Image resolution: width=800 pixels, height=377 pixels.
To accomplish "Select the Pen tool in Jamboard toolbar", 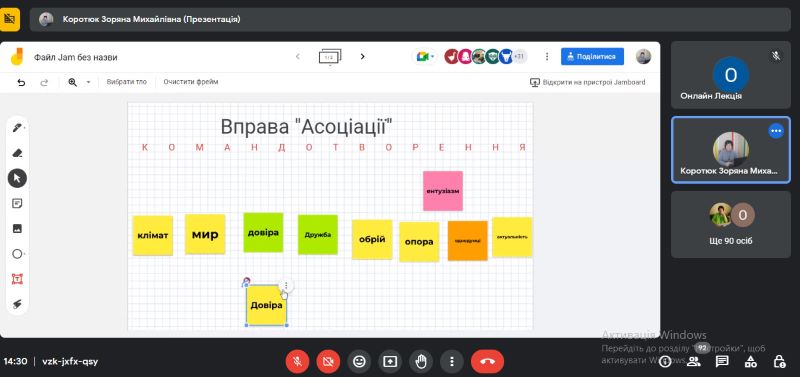I will tap(17, 128).
